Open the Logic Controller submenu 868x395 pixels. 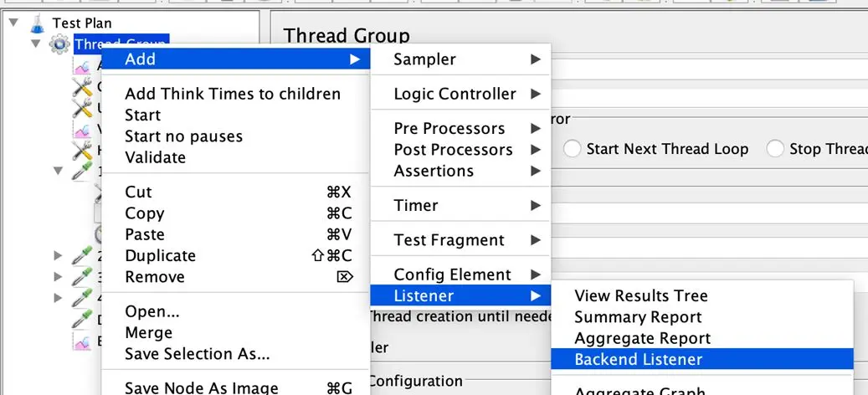pos(455,94)
